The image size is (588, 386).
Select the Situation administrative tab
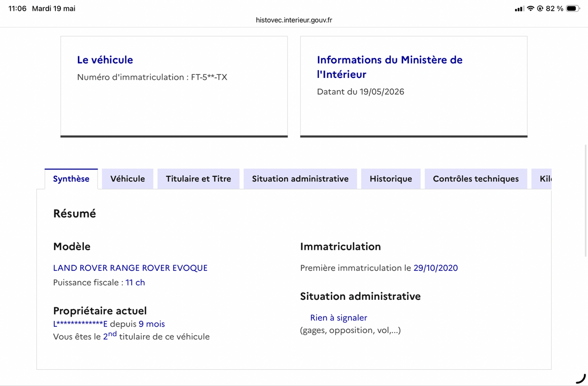pos(300,179)
